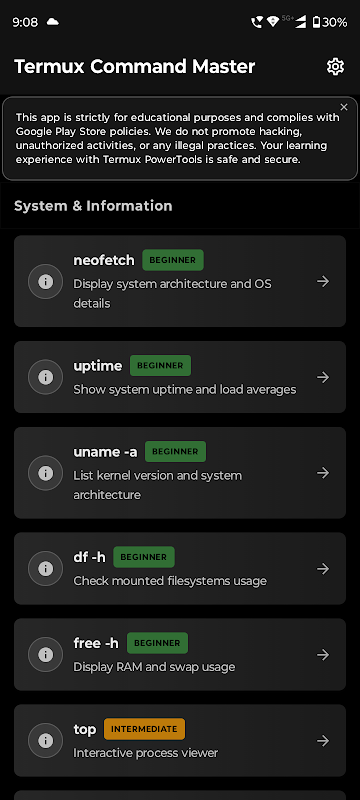Tap the disclaimer text about educational purposes
The height and width of the screenshot is (800, 360).
coord(177,138)
